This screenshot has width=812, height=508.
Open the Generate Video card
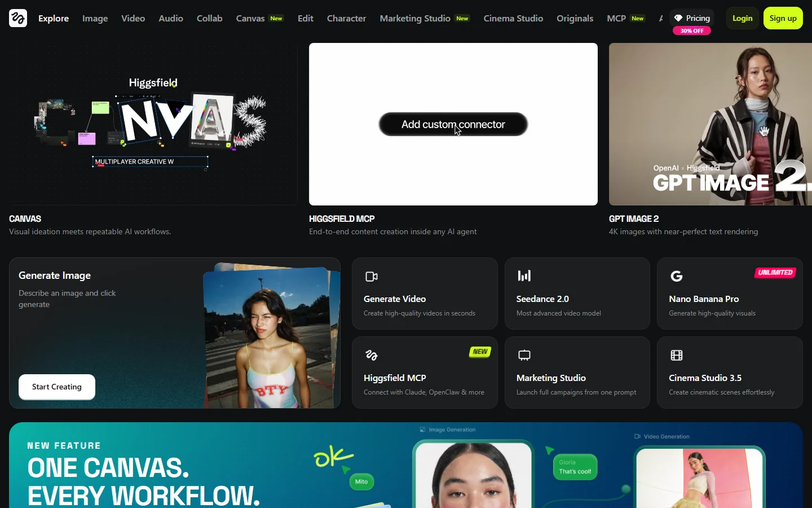pos(425,294)
